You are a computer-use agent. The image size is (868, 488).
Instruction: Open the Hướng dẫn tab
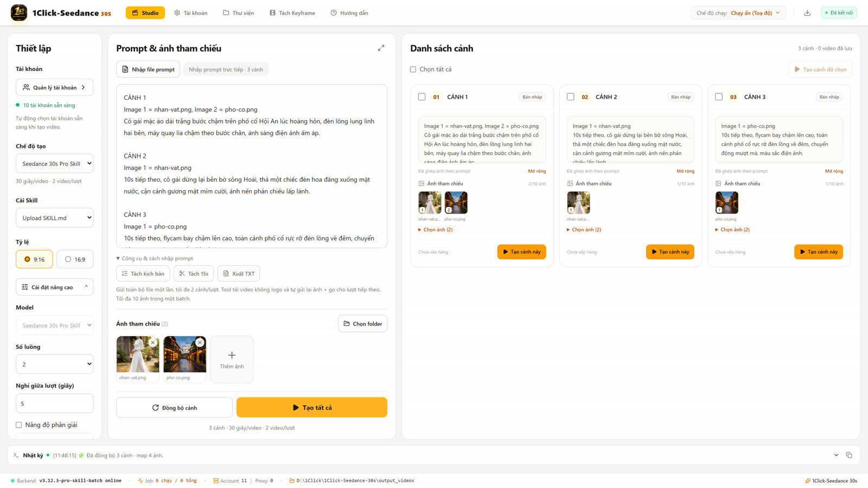349,13
